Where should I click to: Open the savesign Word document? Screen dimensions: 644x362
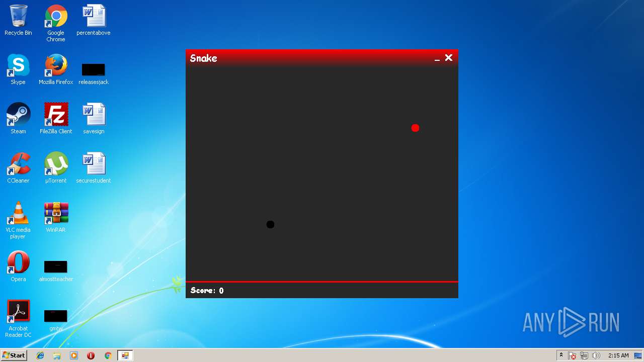[x=94, y=119]
